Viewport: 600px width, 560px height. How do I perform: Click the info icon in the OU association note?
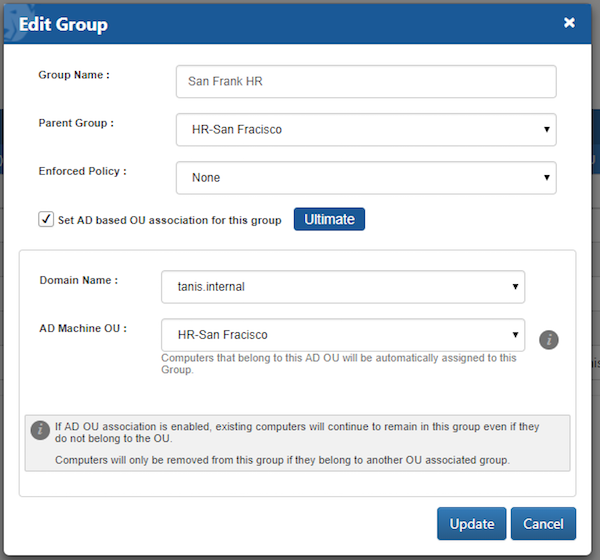pyautogui.click(x=40, y=430)
